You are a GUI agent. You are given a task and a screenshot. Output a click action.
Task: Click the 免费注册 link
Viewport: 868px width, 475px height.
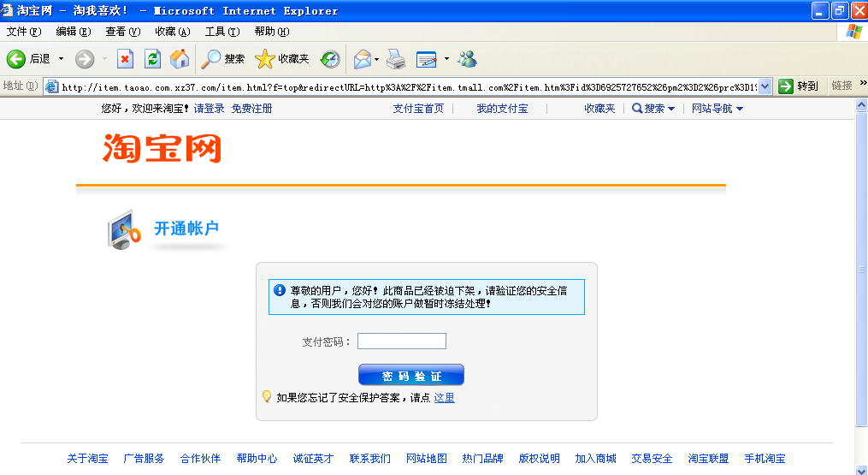pos(251,109)
